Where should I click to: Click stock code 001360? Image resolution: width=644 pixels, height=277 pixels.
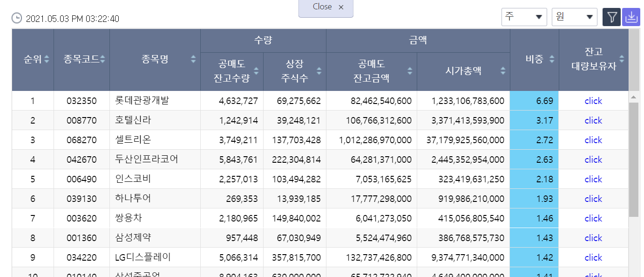click(x=81, y=238)
